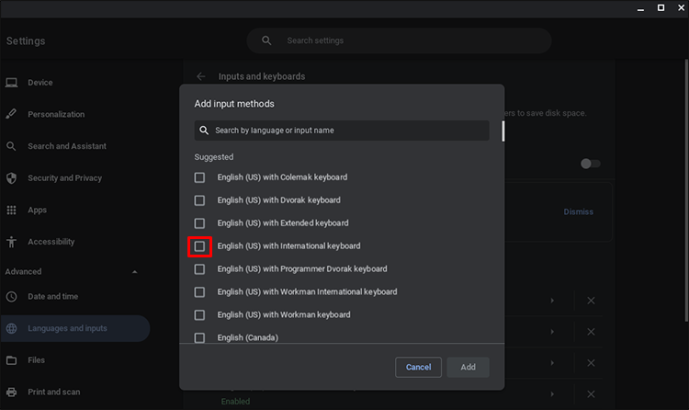689x410 pixels.
Task: Check English (US) with International keyboard
Action: 199,246
